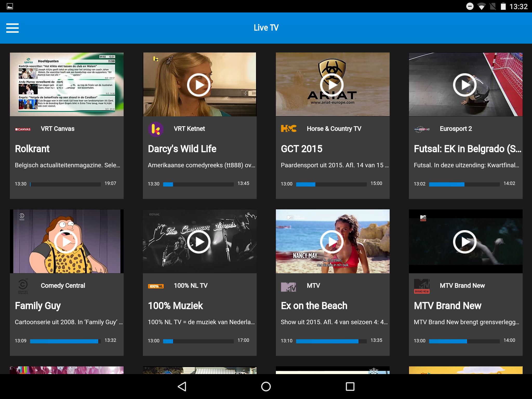Tap the Comedy Central channel name
This screenshot has width=532, height=399.
click(x=63, y=286)
